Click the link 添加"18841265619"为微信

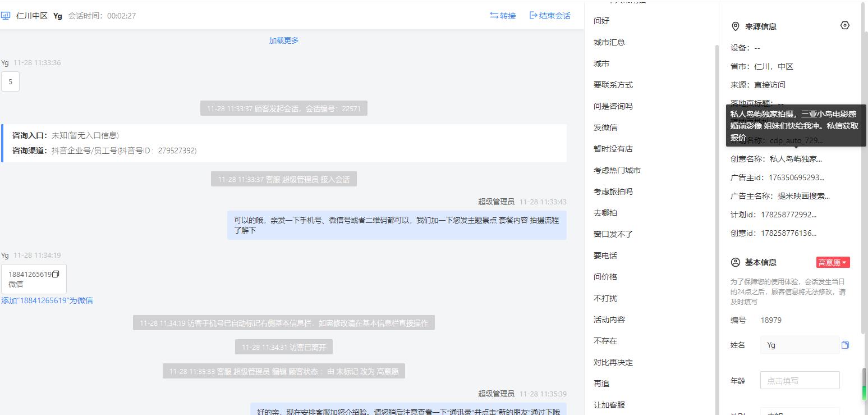47,300
